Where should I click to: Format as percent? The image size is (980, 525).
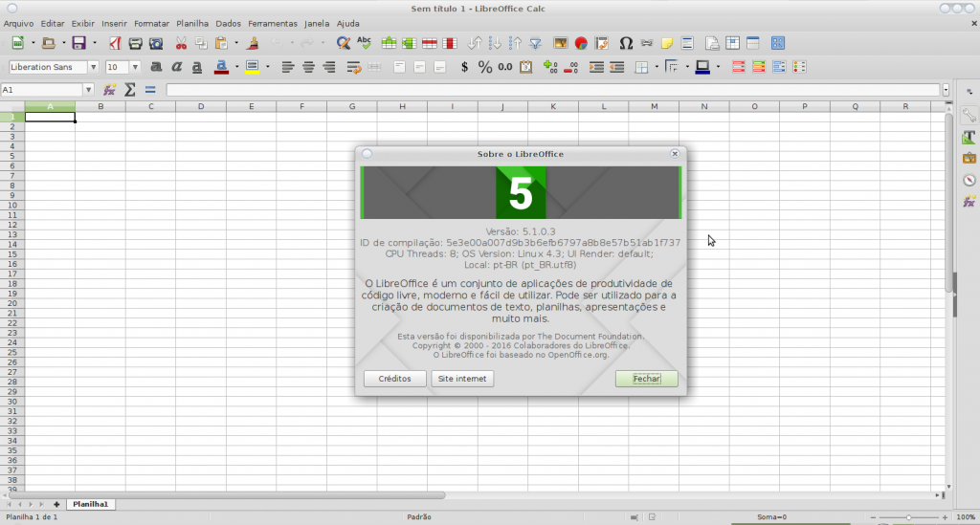click(x=485, y=67)
